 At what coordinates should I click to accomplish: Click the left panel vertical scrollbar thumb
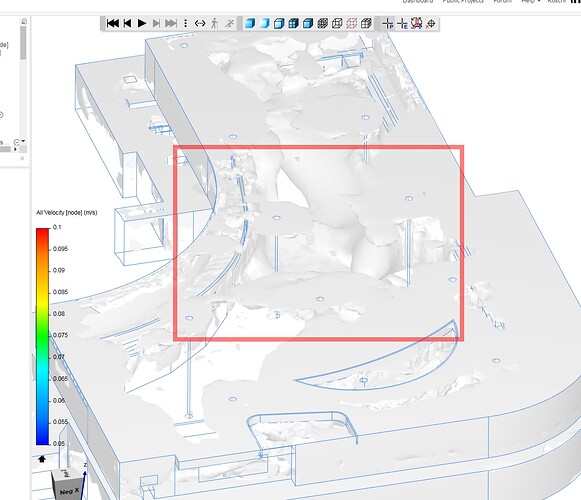point(23,43)
